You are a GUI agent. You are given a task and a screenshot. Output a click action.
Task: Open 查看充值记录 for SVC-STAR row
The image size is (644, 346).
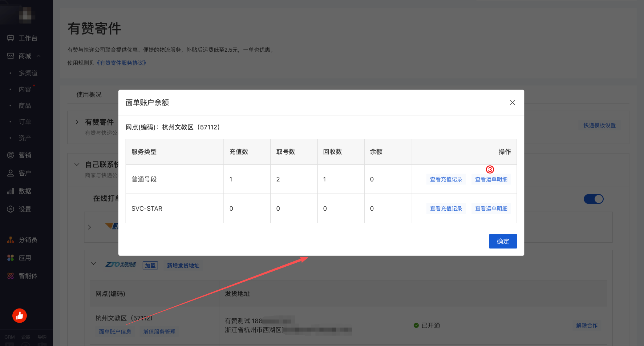pos(446,209)
